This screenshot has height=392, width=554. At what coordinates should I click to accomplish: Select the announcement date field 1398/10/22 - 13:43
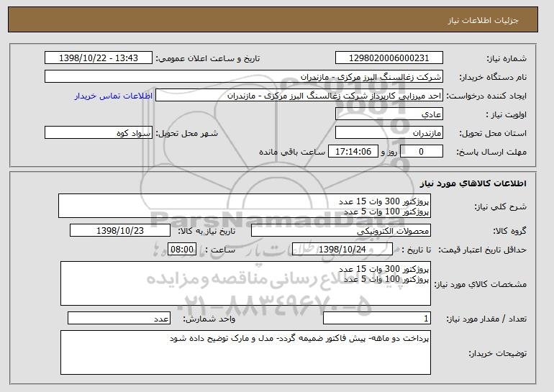[99, 58]
